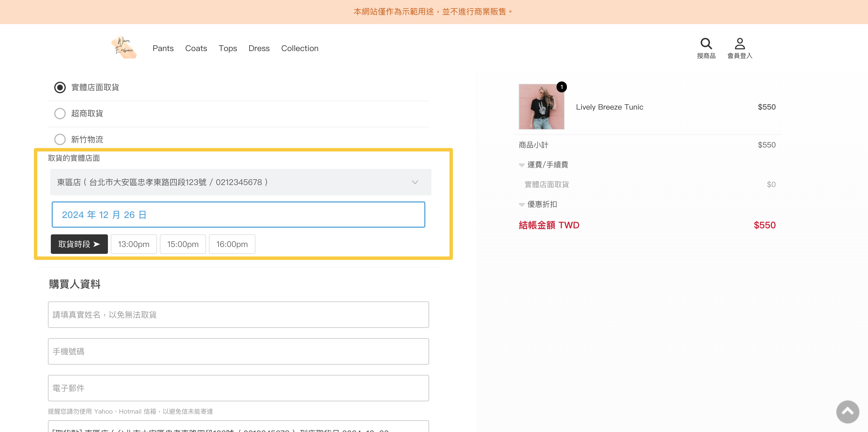Click the Warm Embrace logo
Viewport: 868px width, 432px height.
[124, 48]
